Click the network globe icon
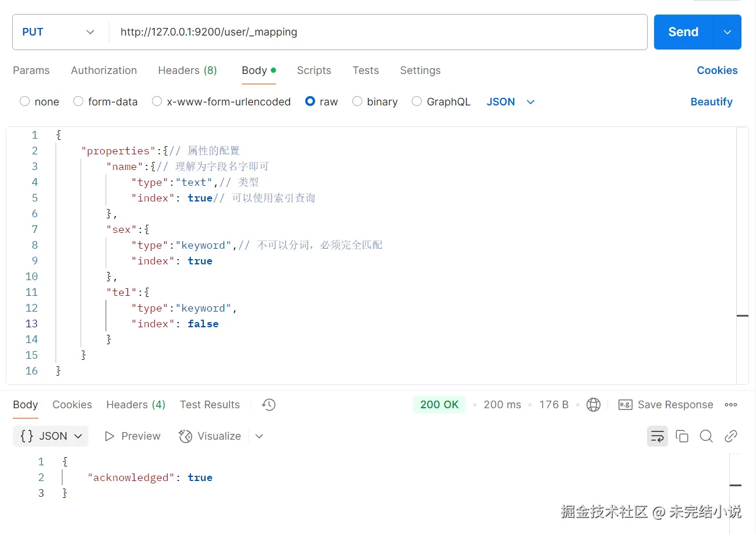756x534 pixels. (594, 405)
